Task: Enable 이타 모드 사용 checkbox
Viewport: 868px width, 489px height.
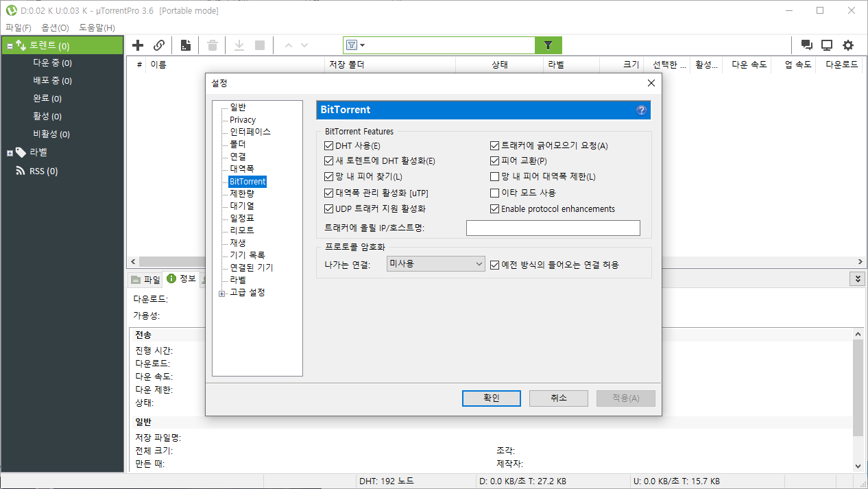Action: (x=494, y=193)
